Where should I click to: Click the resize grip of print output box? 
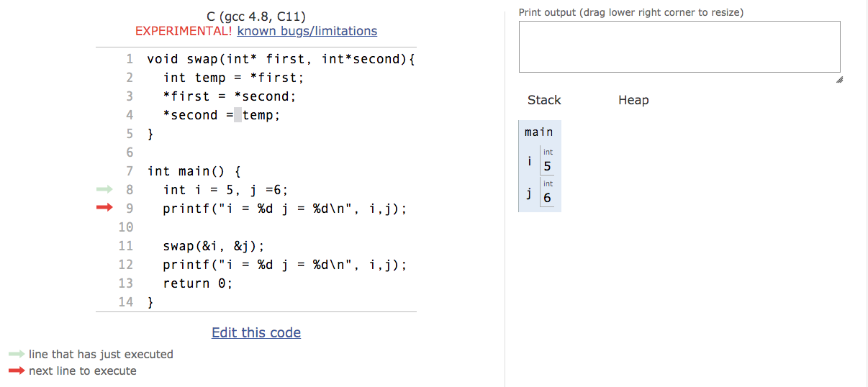(x=836, y=80)
